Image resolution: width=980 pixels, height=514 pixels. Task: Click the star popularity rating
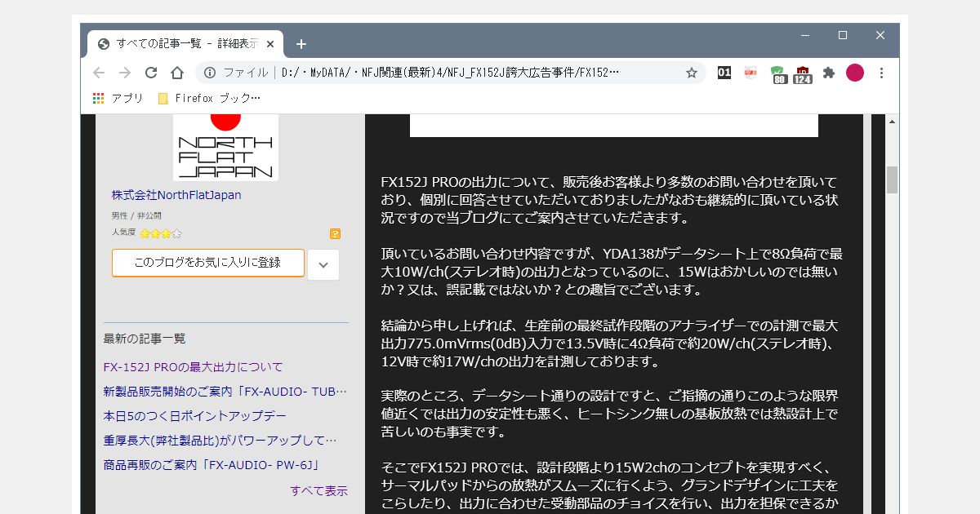(x=161, y=233)
